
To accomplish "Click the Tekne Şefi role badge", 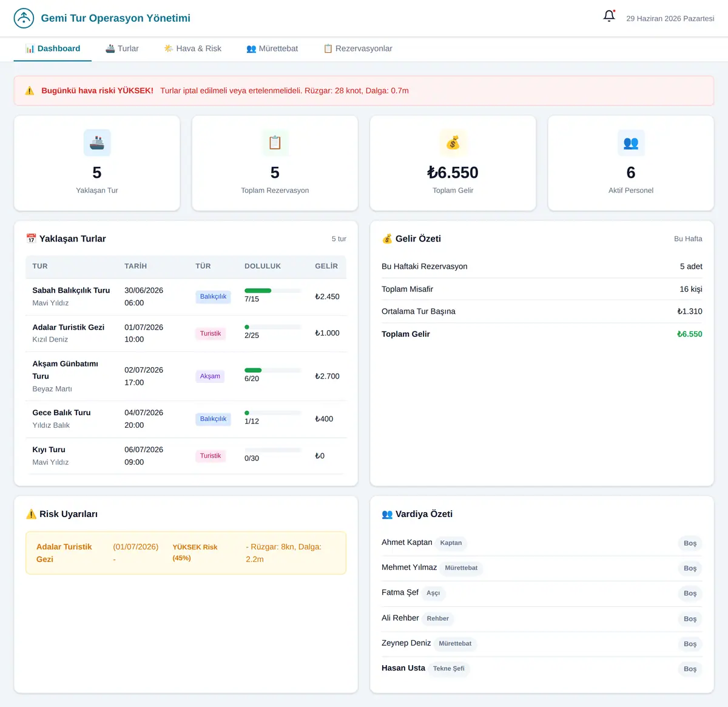I will click(449, 669).
